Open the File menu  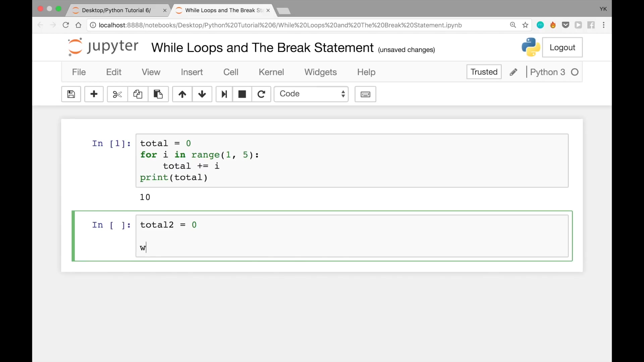pyautogui.click(x=79, y=72)
